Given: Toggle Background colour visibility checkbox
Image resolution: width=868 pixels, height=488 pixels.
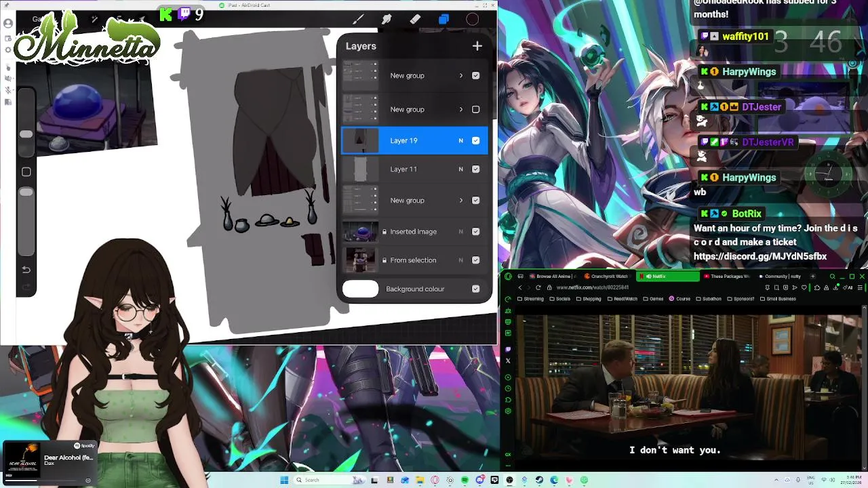Looking at the screenshot, I should [475, 289].
